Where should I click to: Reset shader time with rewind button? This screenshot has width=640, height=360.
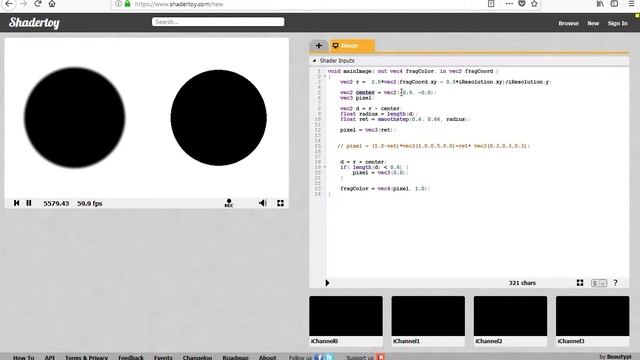pyautogui.click(x=16, y=203)
